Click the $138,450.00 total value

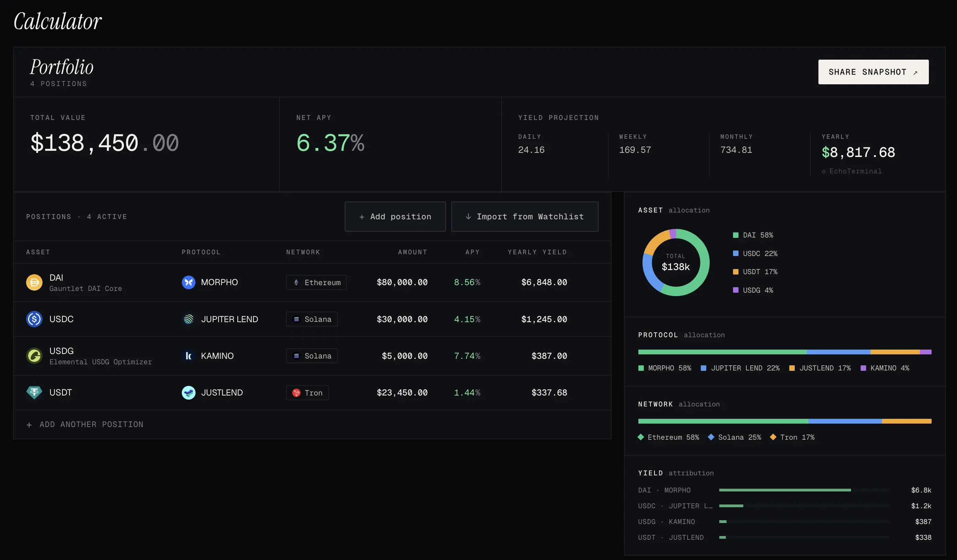point(104,143)
